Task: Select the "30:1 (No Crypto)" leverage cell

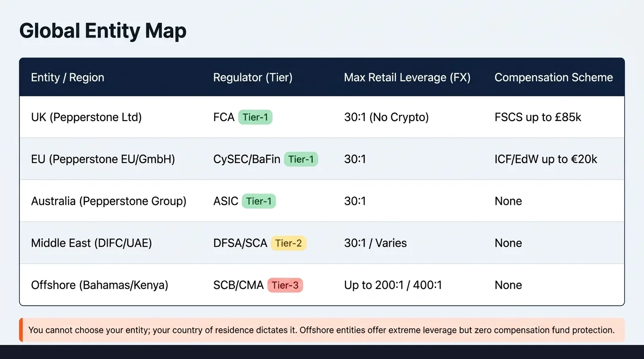Action: (386, 117)
